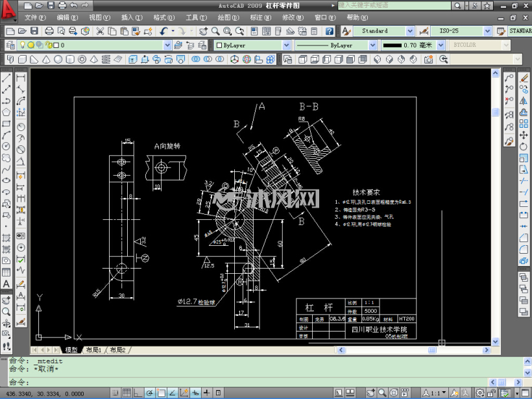The width and height of the screenshot is (532, 399).
Task: Toggle Grid display in status bar
Action: [127, 393]
